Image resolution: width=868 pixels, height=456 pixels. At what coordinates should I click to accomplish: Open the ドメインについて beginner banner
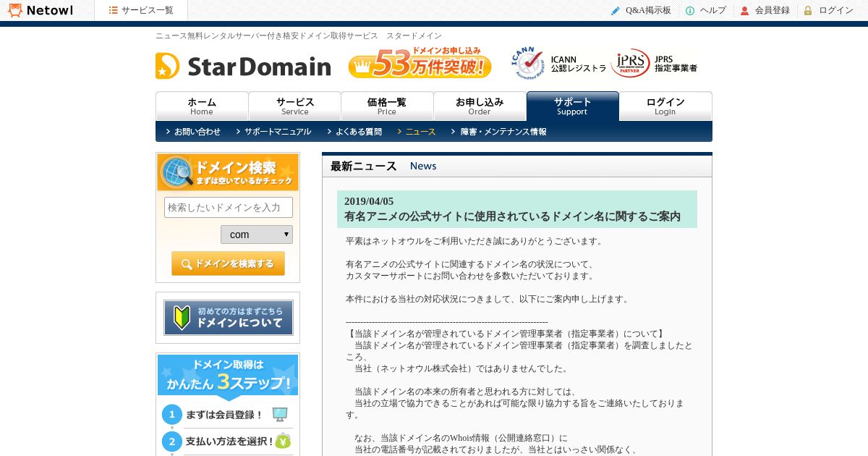[228, 318]
